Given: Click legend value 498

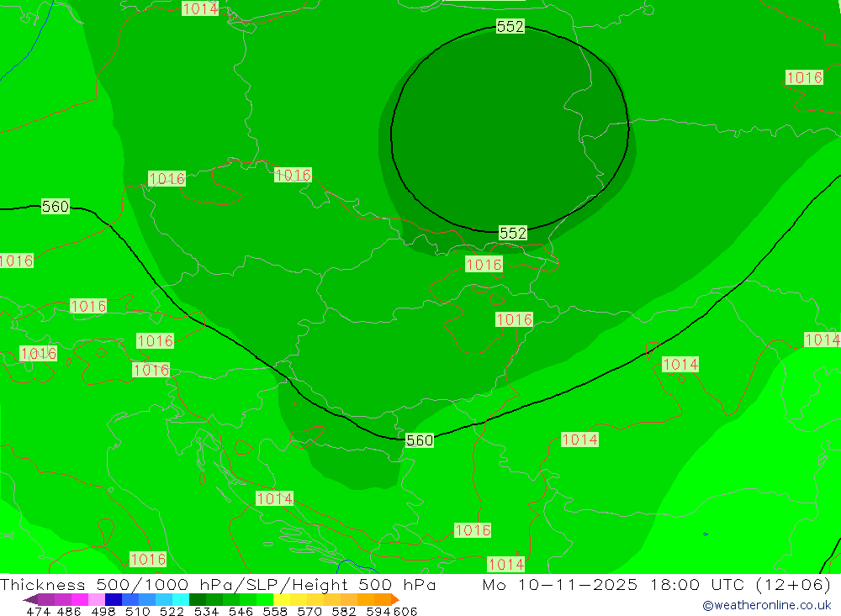Looking at the screenshot, I should tap(103, 611).
